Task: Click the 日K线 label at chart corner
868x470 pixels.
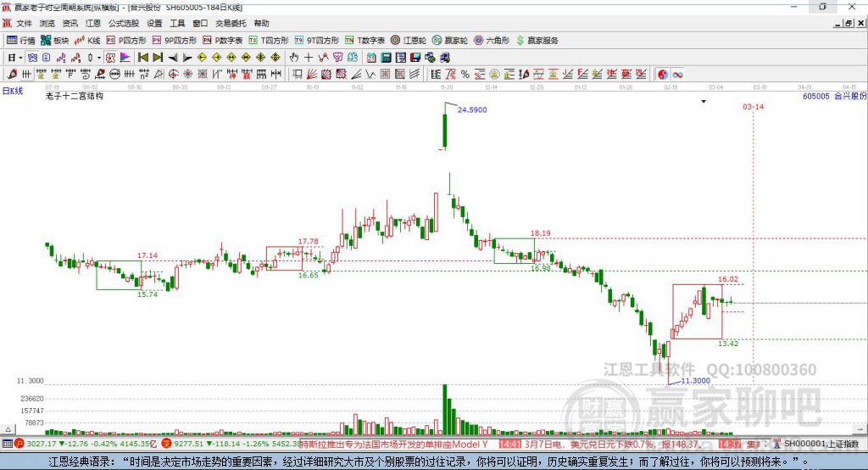Action: [x=12, y=91]
